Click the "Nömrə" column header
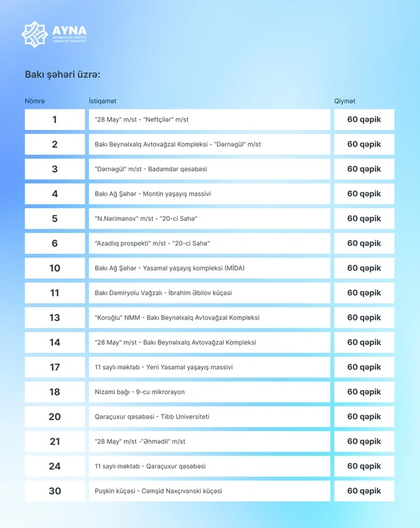Image resolution: width=420 pixels, height=528 pixels. point(35,101)
